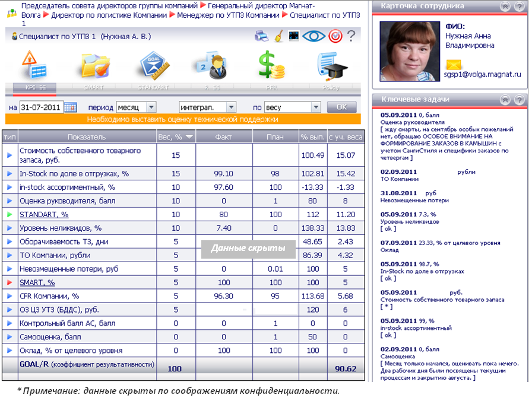Screen dimensions: 532x401
Task: Click the fullscreen monitor icon
Action: click(x=293, y=36)
